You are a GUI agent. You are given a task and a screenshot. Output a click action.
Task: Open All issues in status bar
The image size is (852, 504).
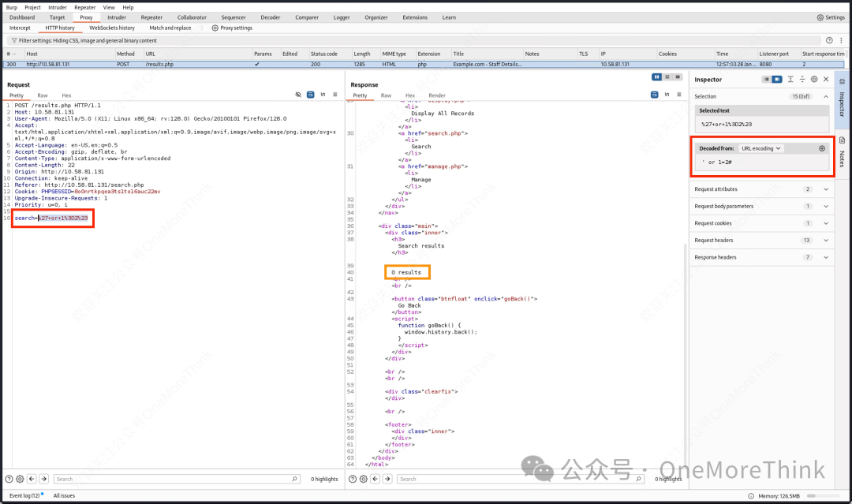[64, 496]
